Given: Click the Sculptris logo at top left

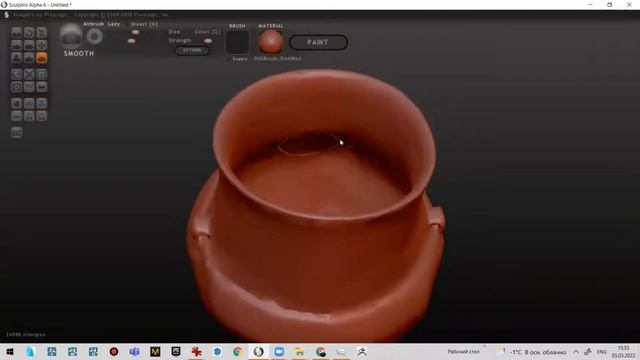Looking at the screenshot, I should (x=7, y=15).
